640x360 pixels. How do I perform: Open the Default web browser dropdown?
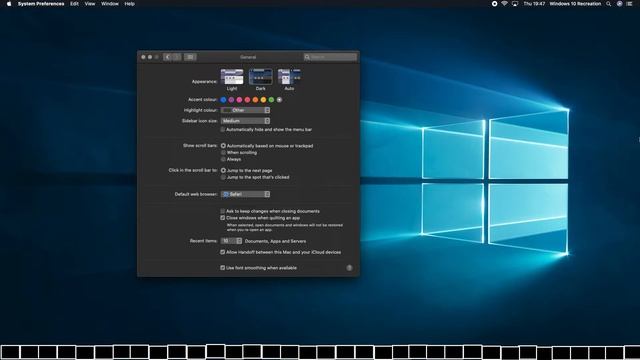pos(245,194)
